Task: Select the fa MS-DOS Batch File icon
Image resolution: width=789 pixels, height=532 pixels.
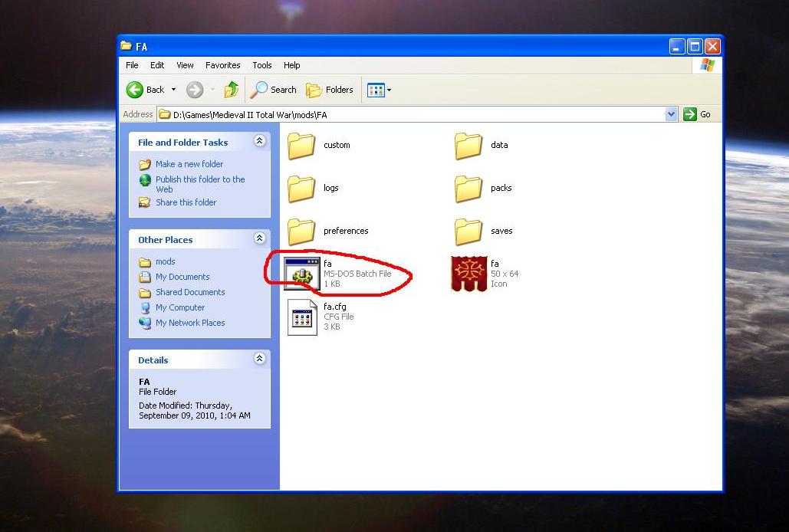Action: tap(302, 274)
